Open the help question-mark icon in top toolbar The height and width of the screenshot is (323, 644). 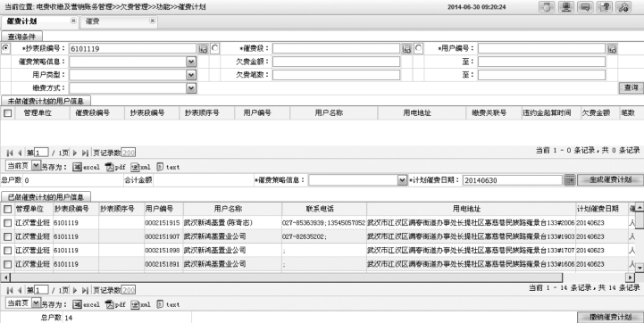[x=605, y=7]
